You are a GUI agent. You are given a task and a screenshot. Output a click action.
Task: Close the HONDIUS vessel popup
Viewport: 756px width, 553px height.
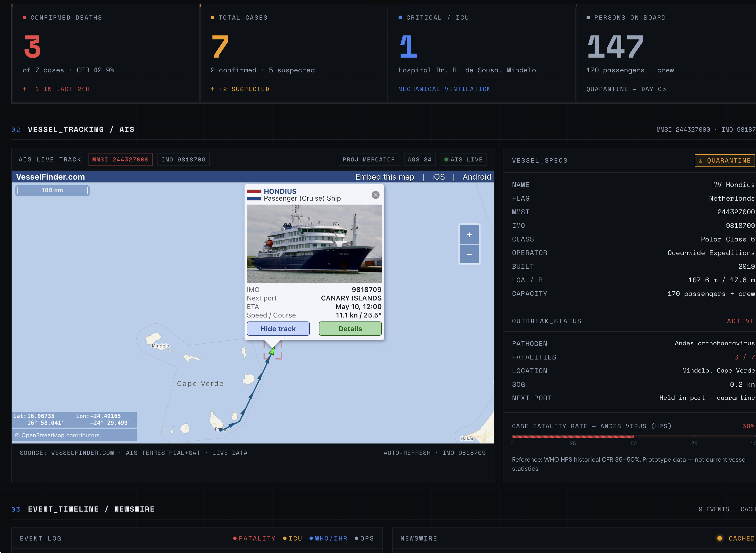(376, 195)
